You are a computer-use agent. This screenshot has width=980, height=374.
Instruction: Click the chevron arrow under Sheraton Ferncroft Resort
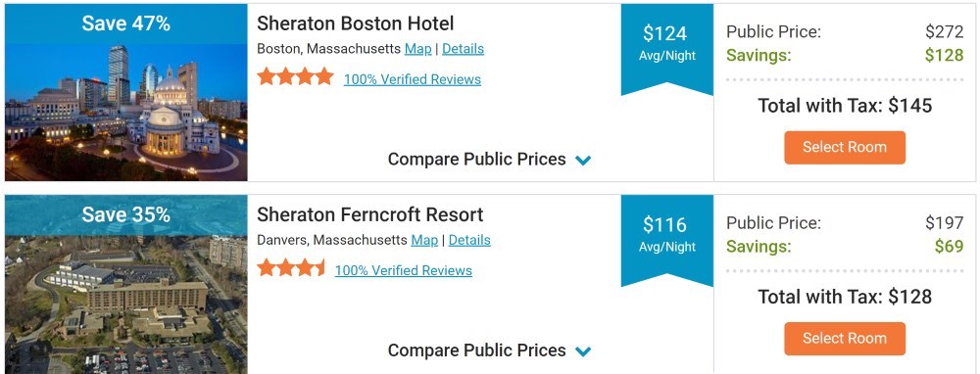tap(582, 351)
